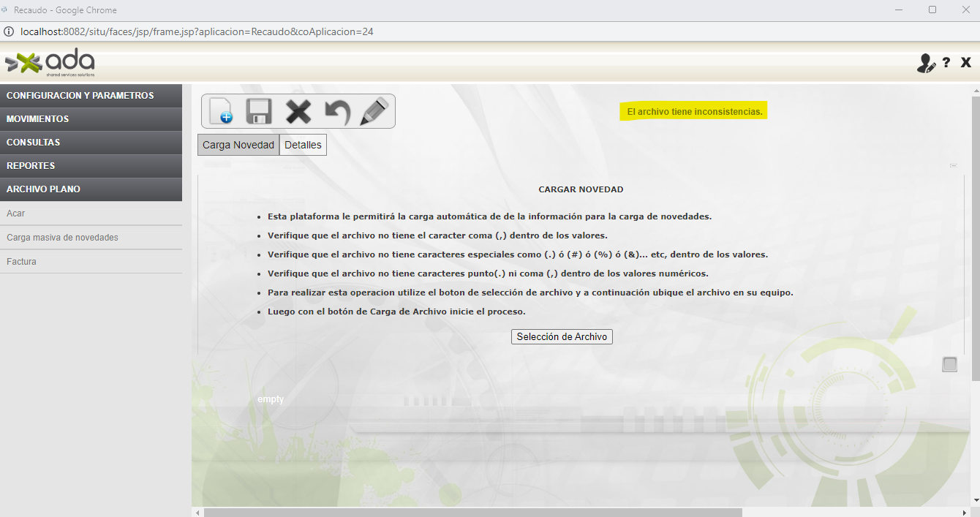
Task: Click the scroll down arrow on the vertical scrollbar
Action: click(x=975, y=500)
